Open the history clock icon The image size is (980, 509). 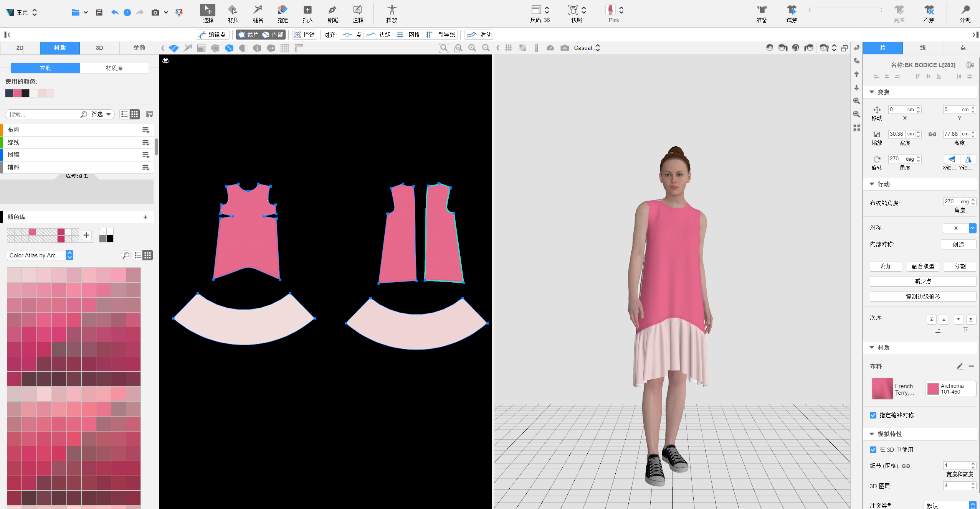pos(127,12)
